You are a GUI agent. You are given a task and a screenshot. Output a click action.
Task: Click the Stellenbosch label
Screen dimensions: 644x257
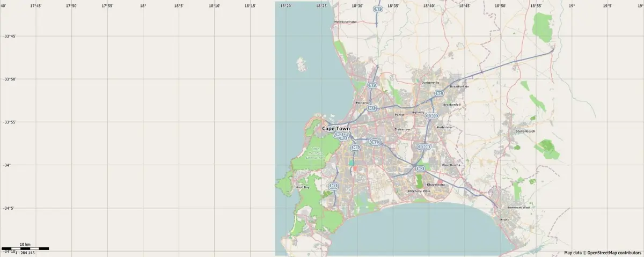pyautogui.click(x=525, y=131)
